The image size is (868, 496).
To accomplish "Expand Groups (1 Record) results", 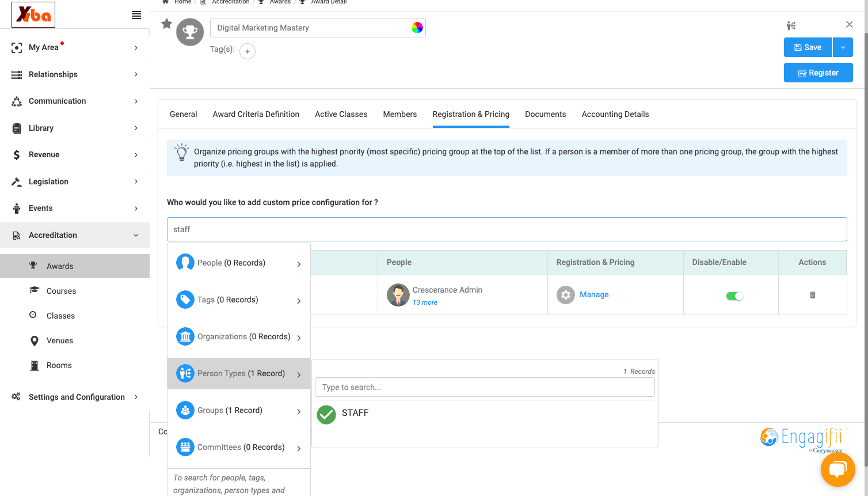I will click(x=299, y=411).
